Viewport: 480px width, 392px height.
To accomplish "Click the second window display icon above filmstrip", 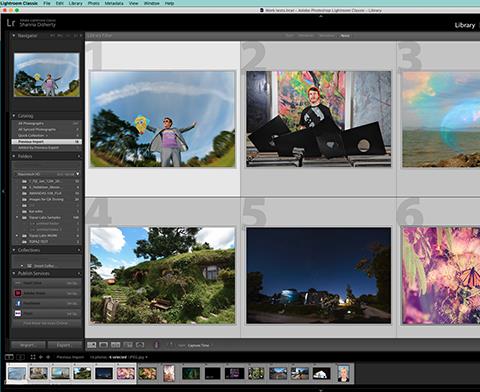I will [x=21, y=357].
